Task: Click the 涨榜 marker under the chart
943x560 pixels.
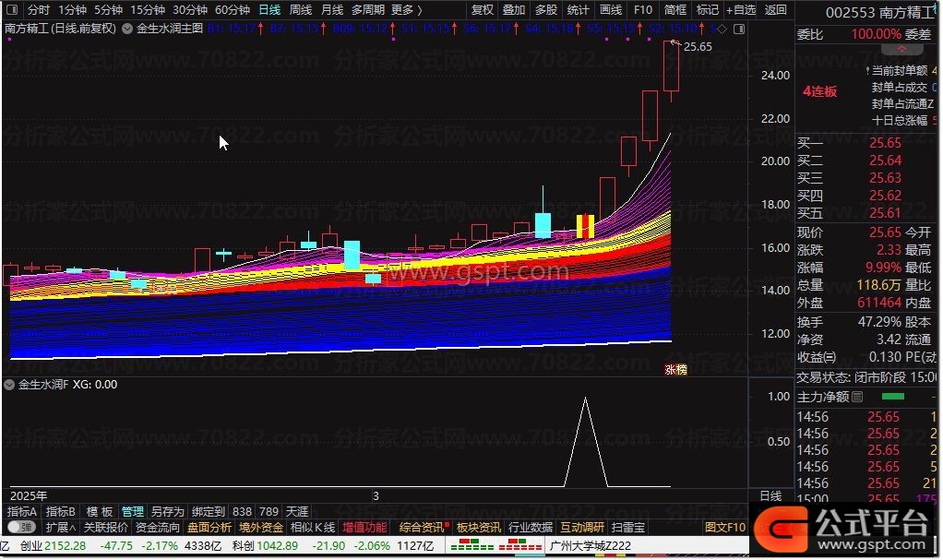Action: pyautogui.click(x=676, y=369)
